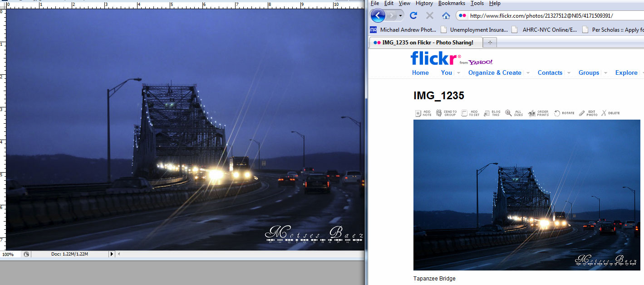This screenshot has height=285, width=644.
Task: Open the Photoshop status bar Doc info arrow
Action: point(112,254)
